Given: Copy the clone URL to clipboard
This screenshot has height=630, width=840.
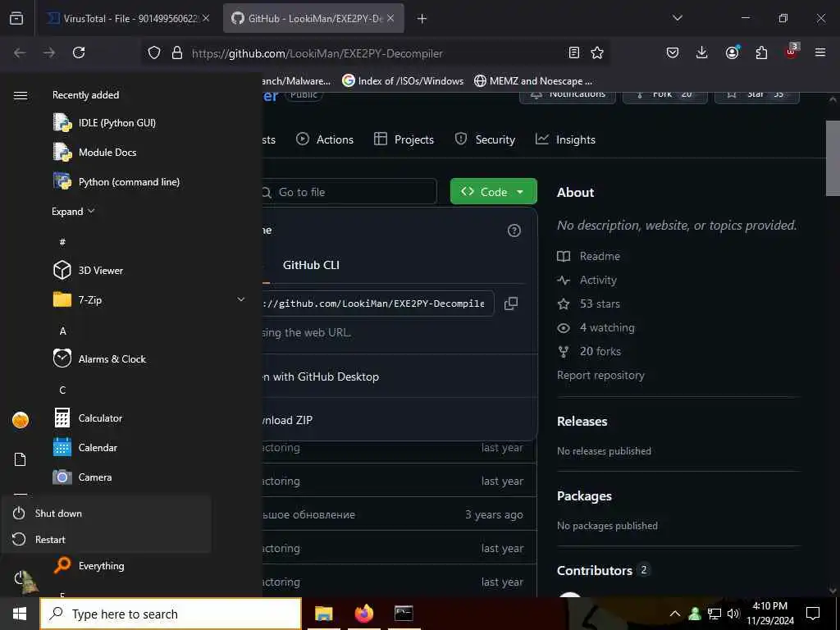Looking at the screenshot, I should (x=510, y=304).
